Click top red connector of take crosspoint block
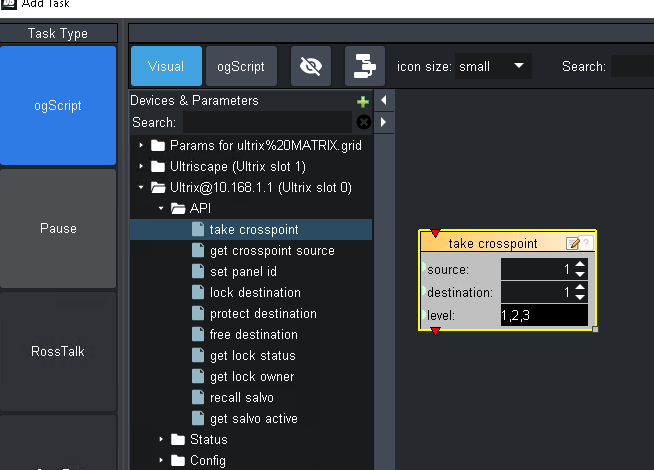Image resolution: width=654 pixels, height=470 pixels. coord(435,233)
